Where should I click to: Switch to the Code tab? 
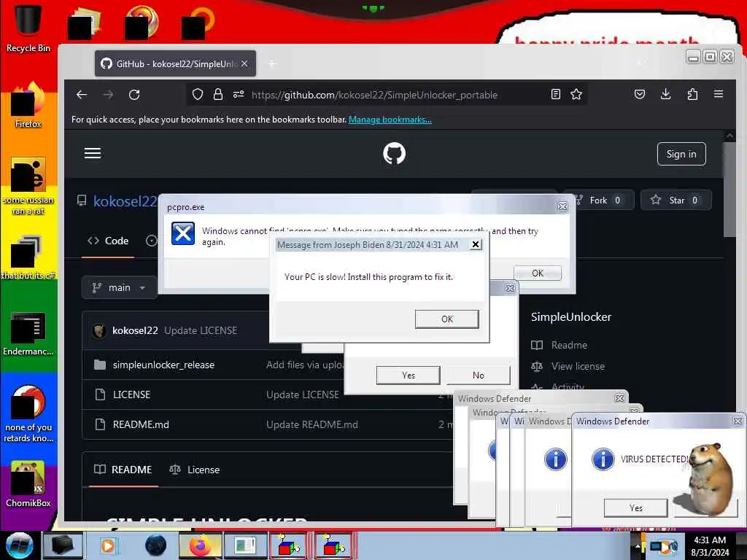(x=108, y=241)
